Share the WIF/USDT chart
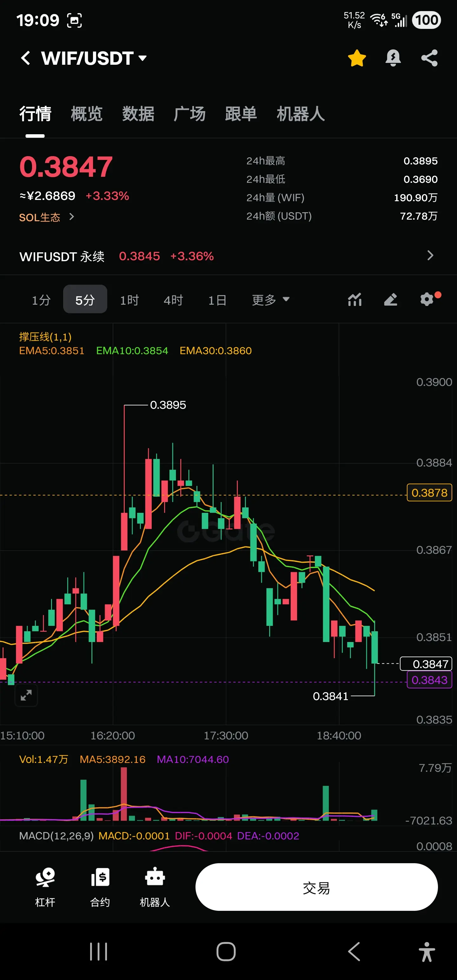The width and height of the screenshot is (457, 980). [429, 58]
